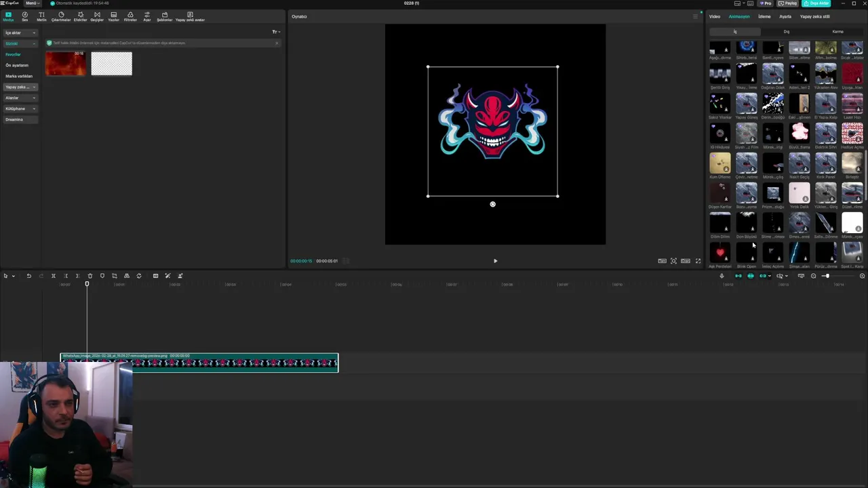The width and height of the screenshot is (868, 488).
Task: Select the transparent image thumbnail in media
Action: coord(112,64)
